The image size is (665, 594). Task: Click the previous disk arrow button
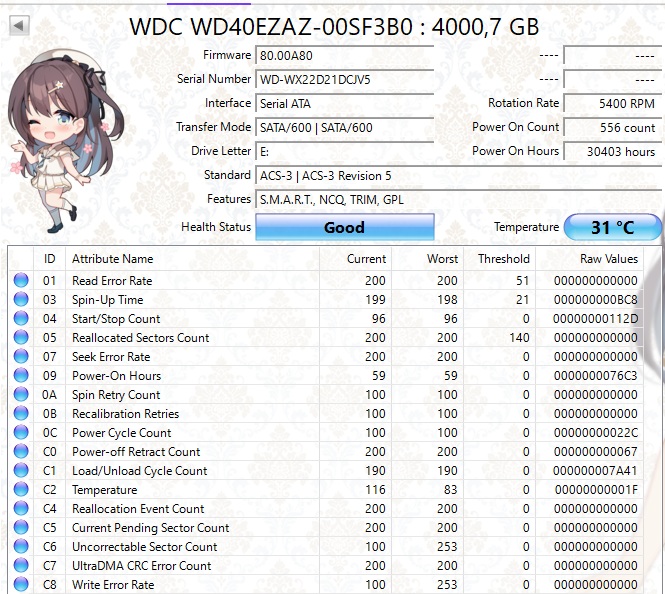19,25
